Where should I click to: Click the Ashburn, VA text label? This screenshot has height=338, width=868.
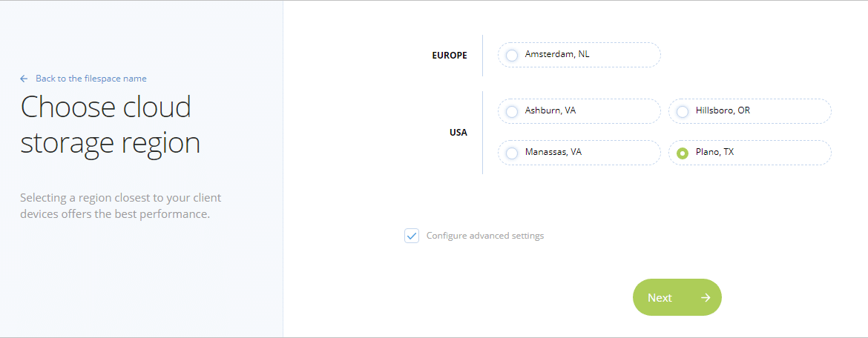550,110
